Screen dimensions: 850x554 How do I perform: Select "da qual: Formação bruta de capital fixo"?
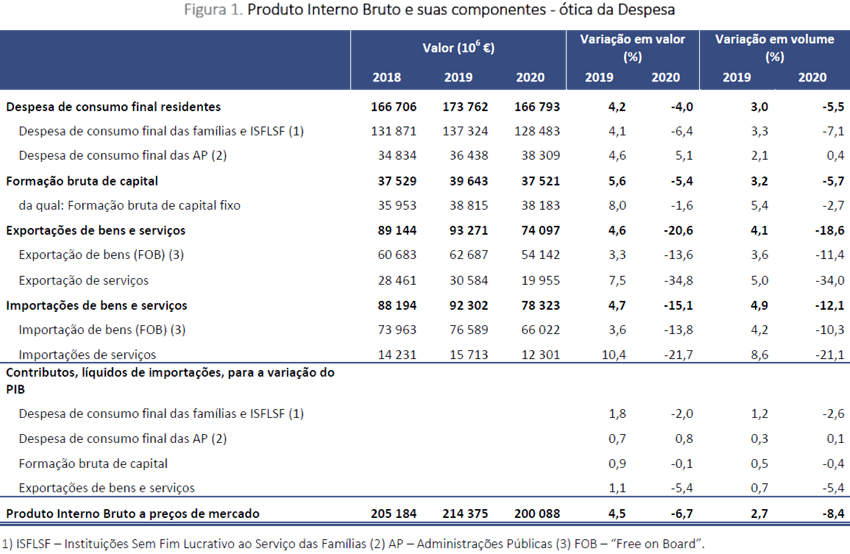(130, 205)
